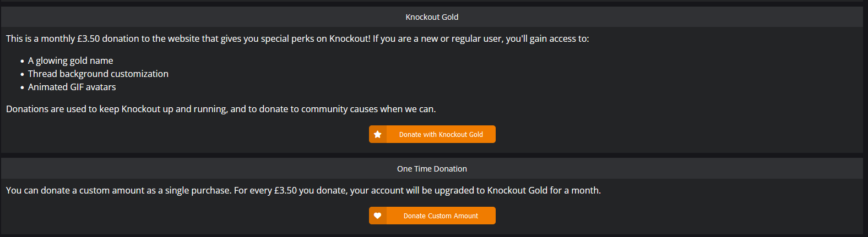Click the '£3.50' amount in the one-time donation text

click(285, 190)
